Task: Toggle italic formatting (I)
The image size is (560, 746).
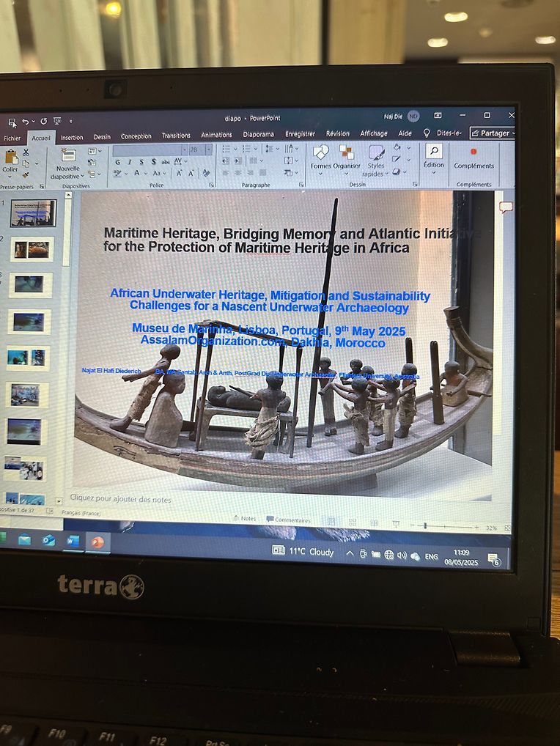Action: tap(130, 161)
